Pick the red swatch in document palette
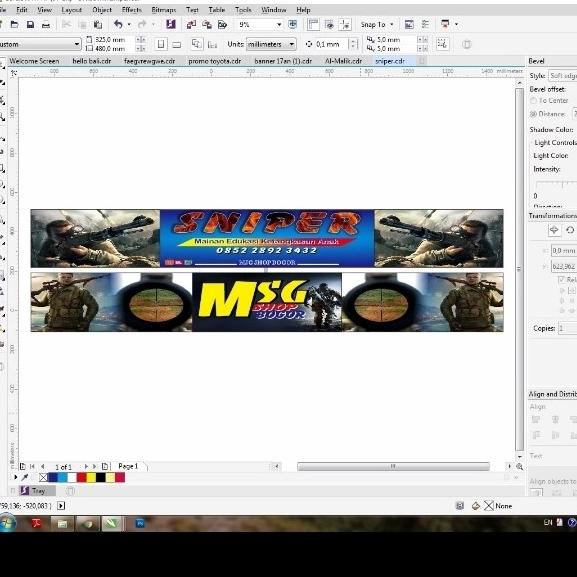This screenshot has height=577, width=577. pyautogui.click(x=82, y=478)
